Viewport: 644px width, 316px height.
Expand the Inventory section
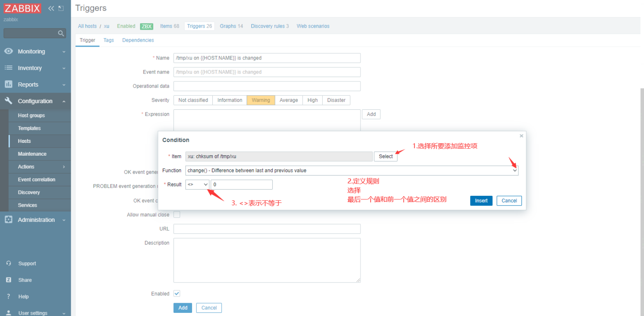[x=64, y=68]
